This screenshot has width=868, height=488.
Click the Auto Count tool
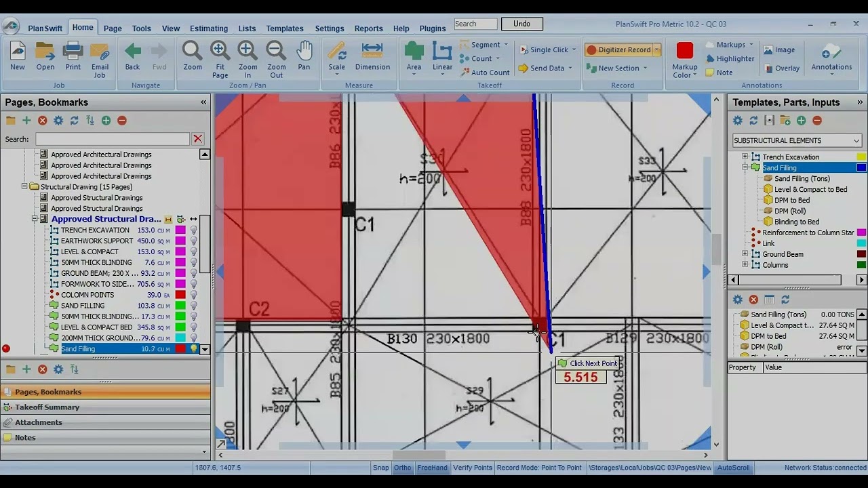click(484, 73)
